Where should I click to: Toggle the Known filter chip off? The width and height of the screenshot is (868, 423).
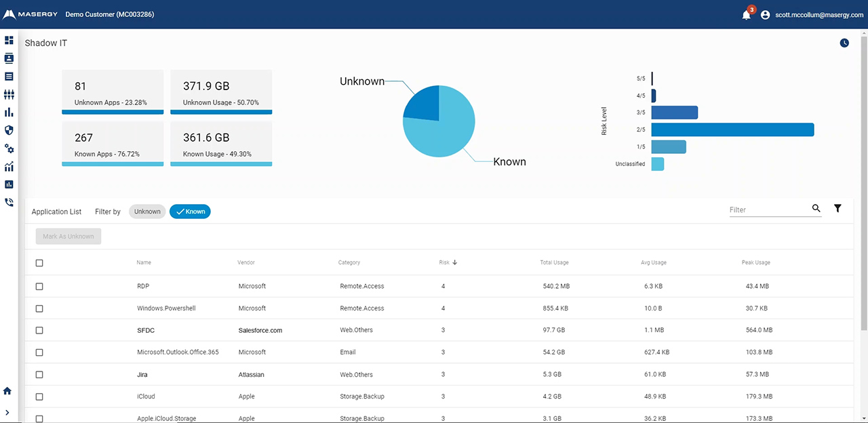pos(190,211)
